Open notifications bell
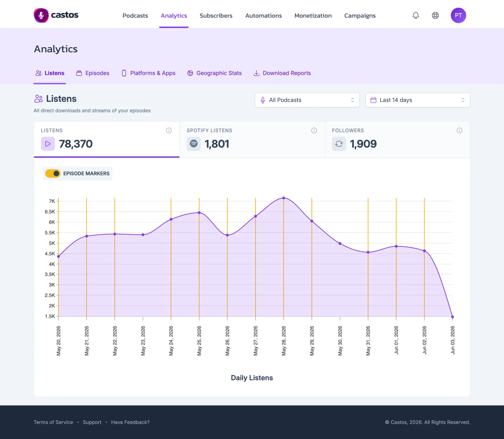 click(x=416, y=15)
